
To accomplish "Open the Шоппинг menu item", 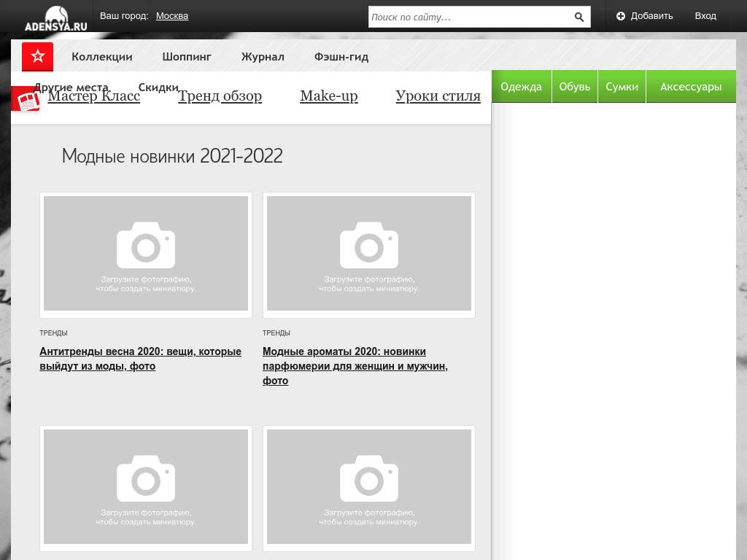I will coord(187,57).
